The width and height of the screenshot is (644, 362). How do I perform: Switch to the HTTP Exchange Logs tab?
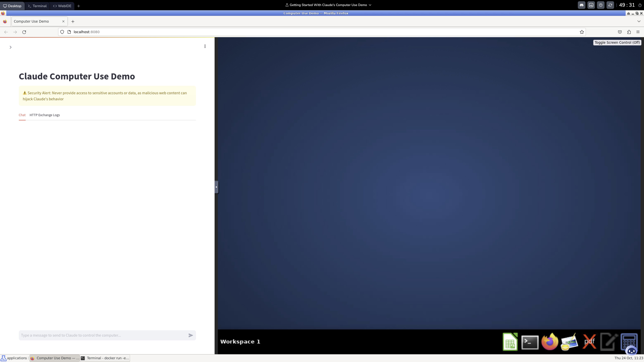click(45, 115)
